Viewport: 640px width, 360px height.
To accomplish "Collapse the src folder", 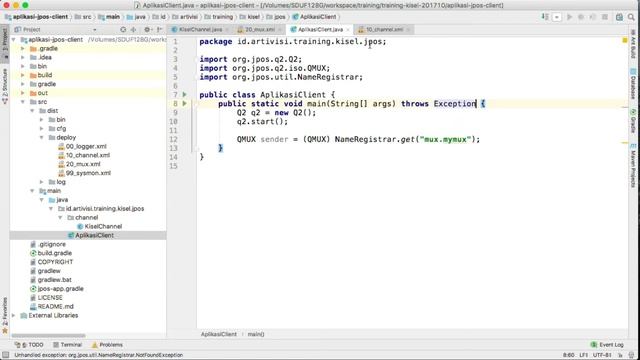I will (x=23, y=102).
